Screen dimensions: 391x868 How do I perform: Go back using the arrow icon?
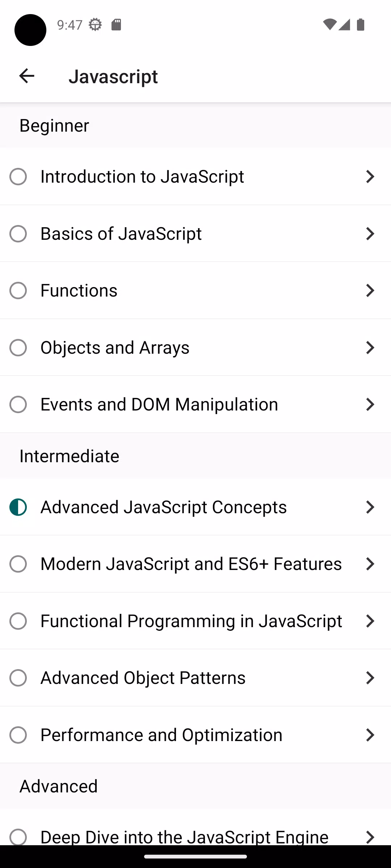coord(26,76)
